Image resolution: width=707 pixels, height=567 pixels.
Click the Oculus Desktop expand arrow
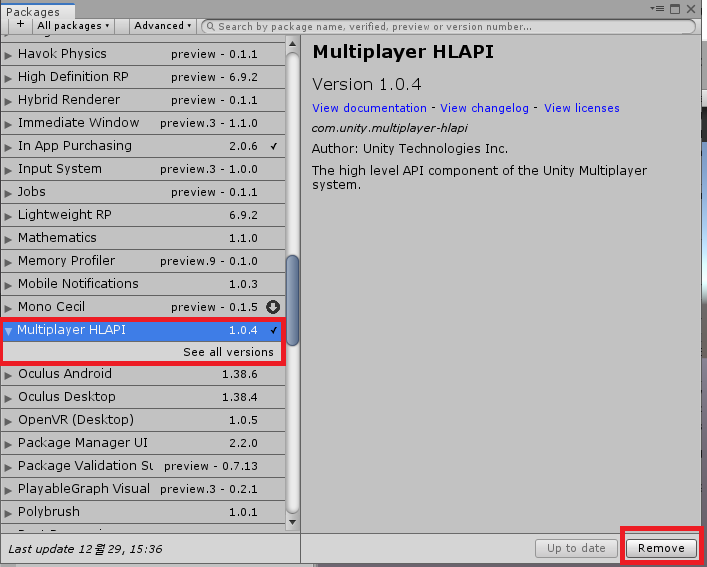pyautogui.click(x=8, y=398)
